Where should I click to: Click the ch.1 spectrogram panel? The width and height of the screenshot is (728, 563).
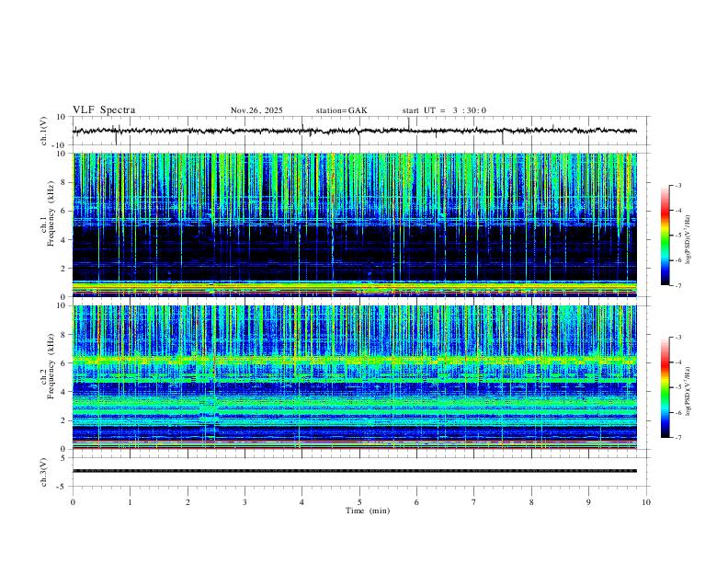point(355,224)
